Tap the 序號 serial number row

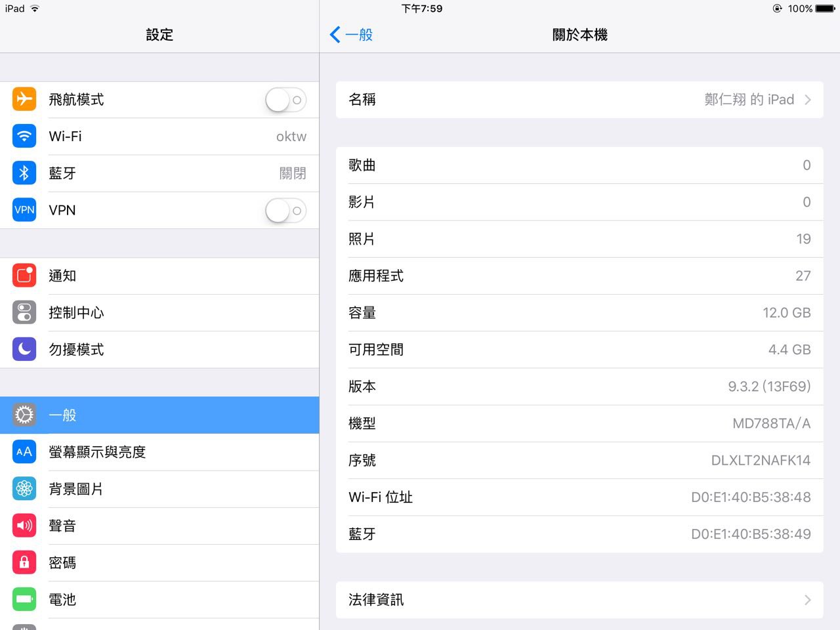pos(579,461)
